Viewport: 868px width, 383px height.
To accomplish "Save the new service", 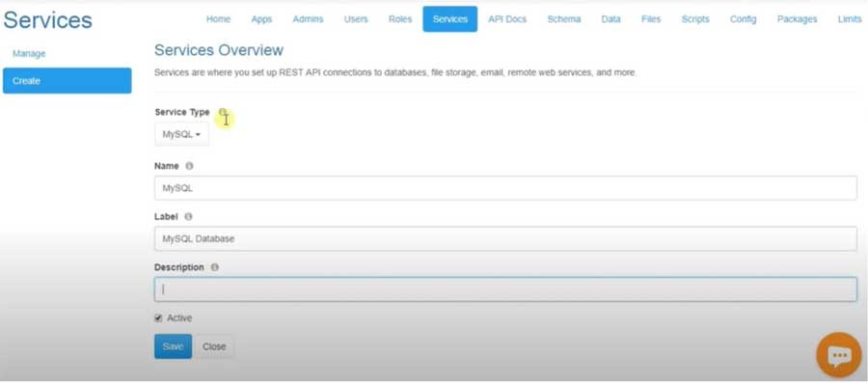I will click(173, 346).
